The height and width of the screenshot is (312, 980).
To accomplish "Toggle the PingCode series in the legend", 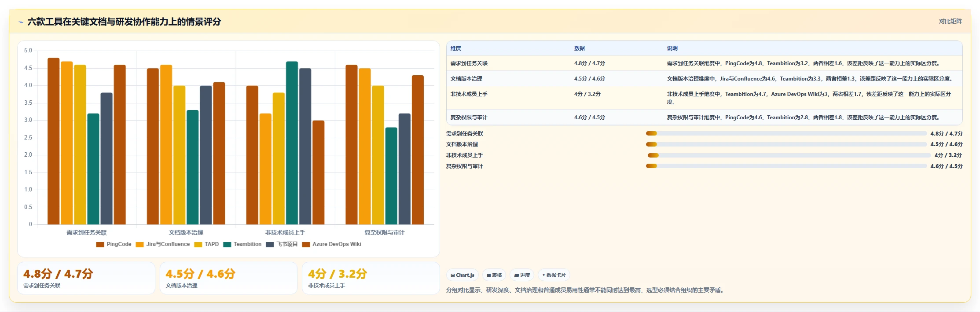I will click(x=114, y=244).
